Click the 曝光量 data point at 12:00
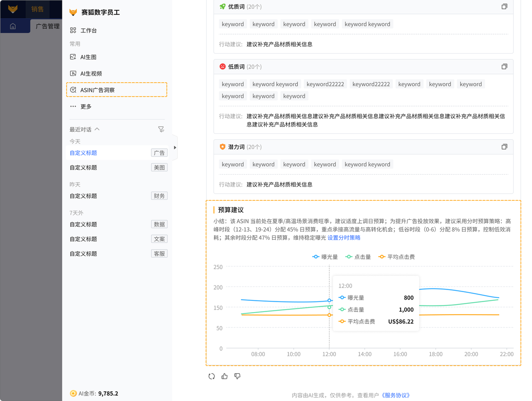The width and height of the screenshot is (532, 401). click(x=329, y=300)
